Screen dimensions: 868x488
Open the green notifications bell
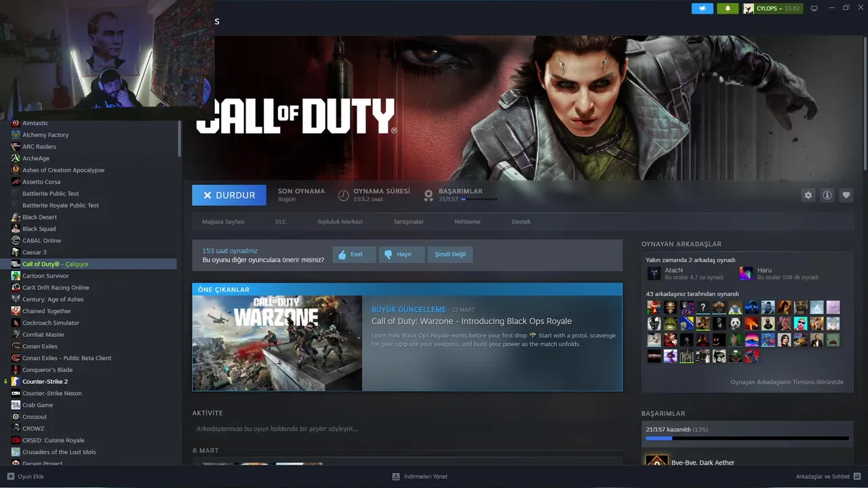pyautogui.click(x=728, y=8)
